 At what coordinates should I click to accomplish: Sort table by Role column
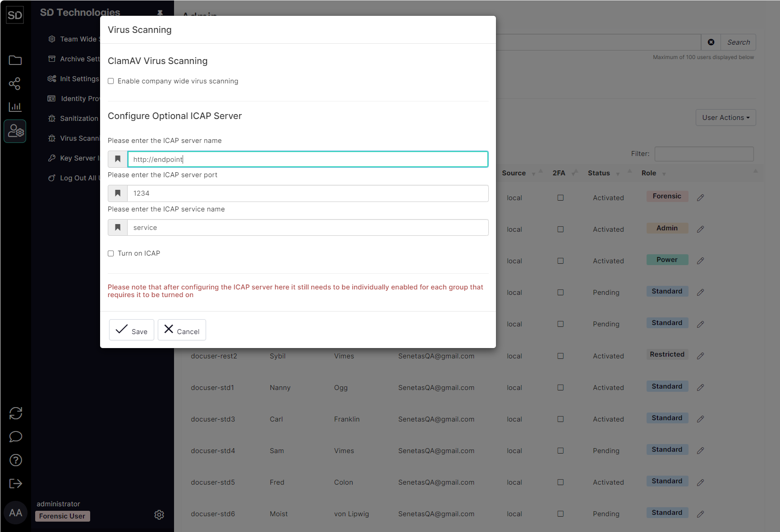pos(649,173)
